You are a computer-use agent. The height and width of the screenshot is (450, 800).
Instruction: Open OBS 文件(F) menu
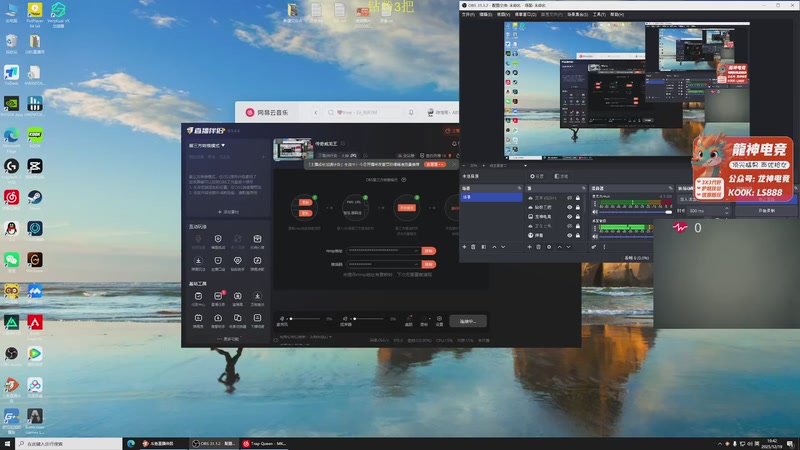(468, 14)
